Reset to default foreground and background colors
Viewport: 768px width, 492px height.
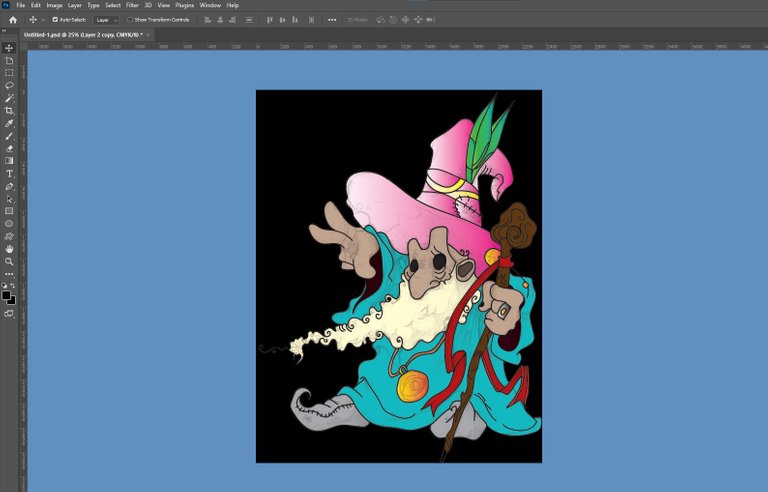coord(4,285)
